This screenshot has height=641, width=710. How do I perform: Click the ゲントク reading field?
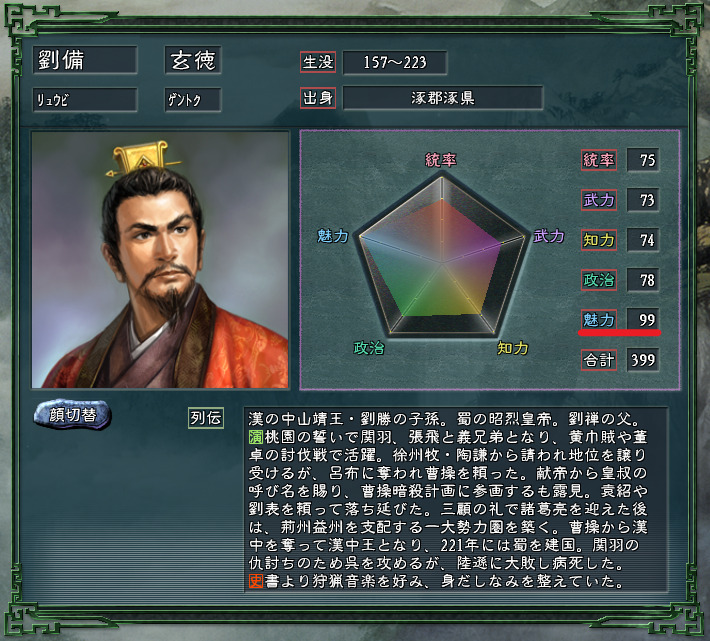click(193, 100)
